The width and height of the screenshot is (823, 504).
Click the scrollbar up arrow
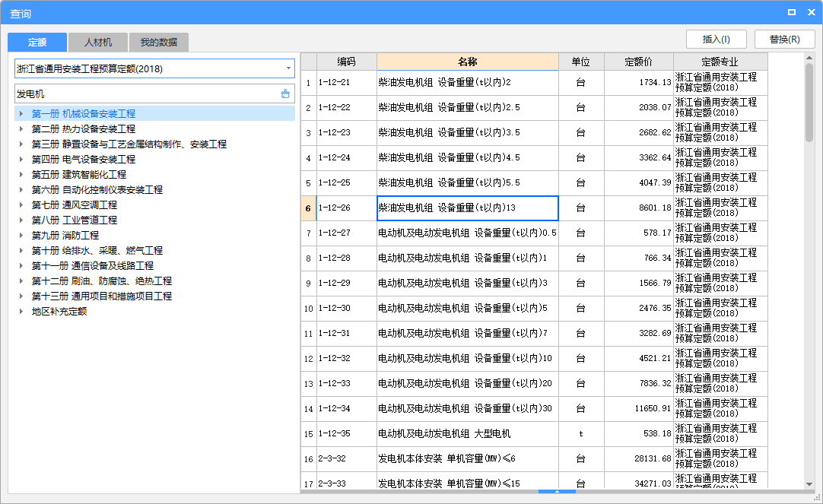(x=809, y=58)
